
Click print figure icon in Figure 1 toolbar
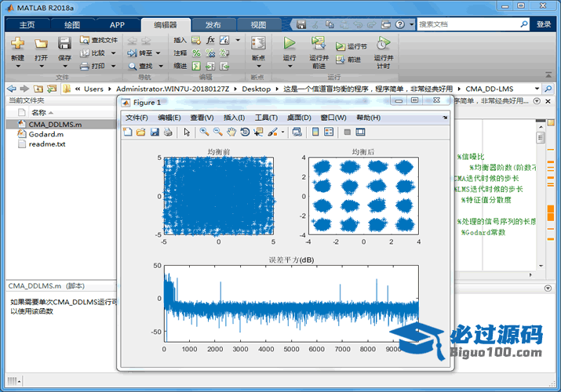pyautogui.click(x=168, y=132)
